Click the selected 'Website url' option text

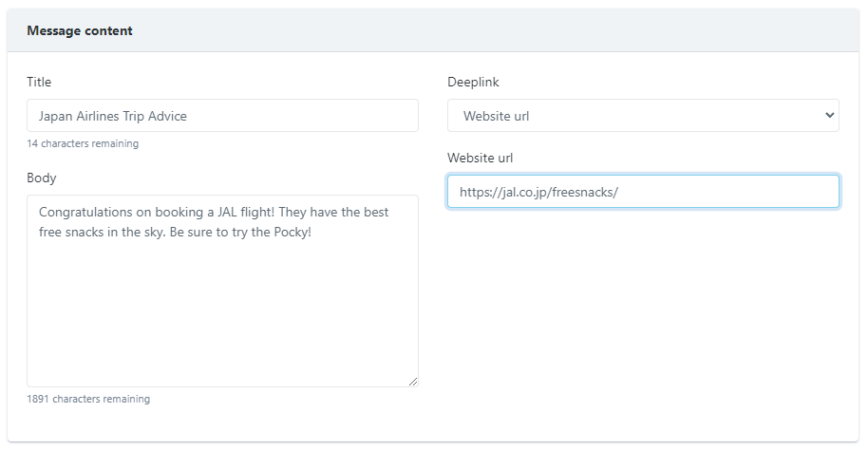pos(496,116)
